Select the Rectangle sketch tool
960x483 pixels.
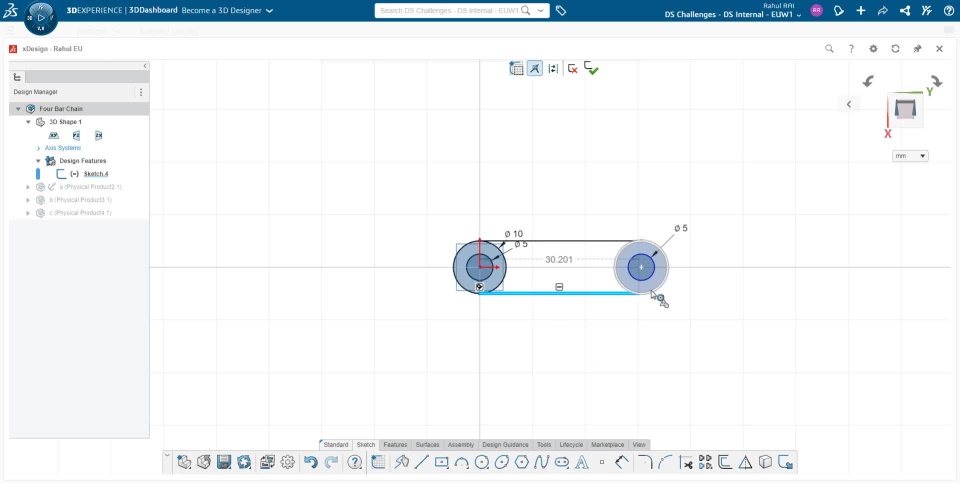coord(441,462)
